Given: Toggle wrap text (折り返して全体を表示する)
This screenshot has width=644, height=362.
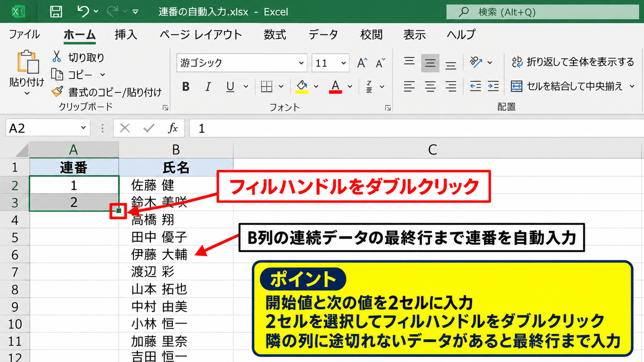Looking at the screenshot, I should (573, 62).
